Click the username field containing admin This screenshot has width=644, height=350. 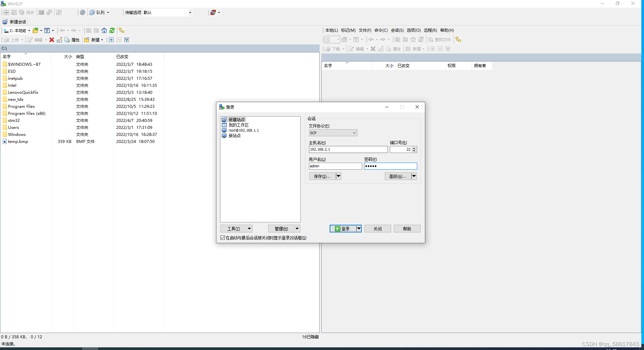coord(335,166)
